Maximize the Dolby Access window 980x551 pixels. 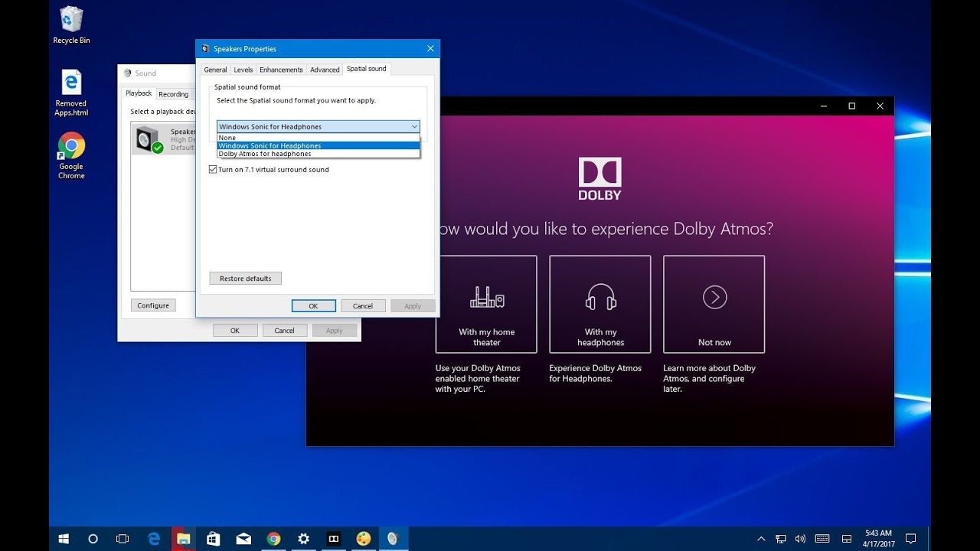pyautogui.click(x=851, y=106)
